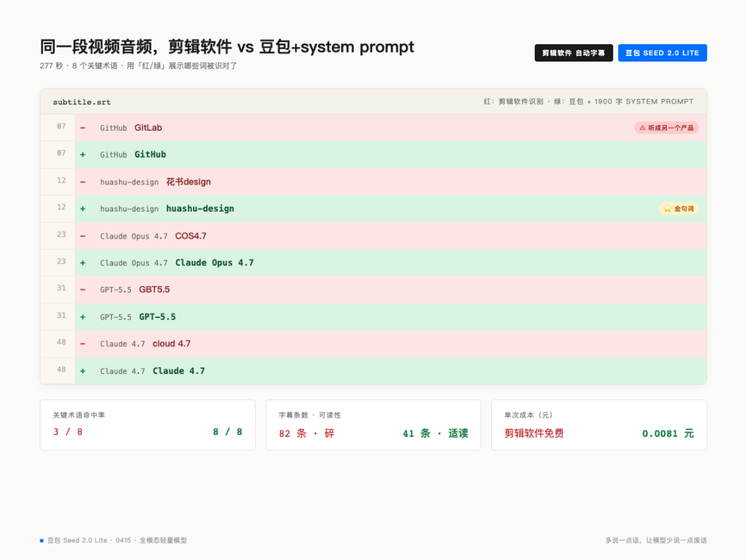Image resolution: width=747 pixels, height=560 pixels.
Task: Click the star icon in 金句词 tag
Action: pos(667,209)
